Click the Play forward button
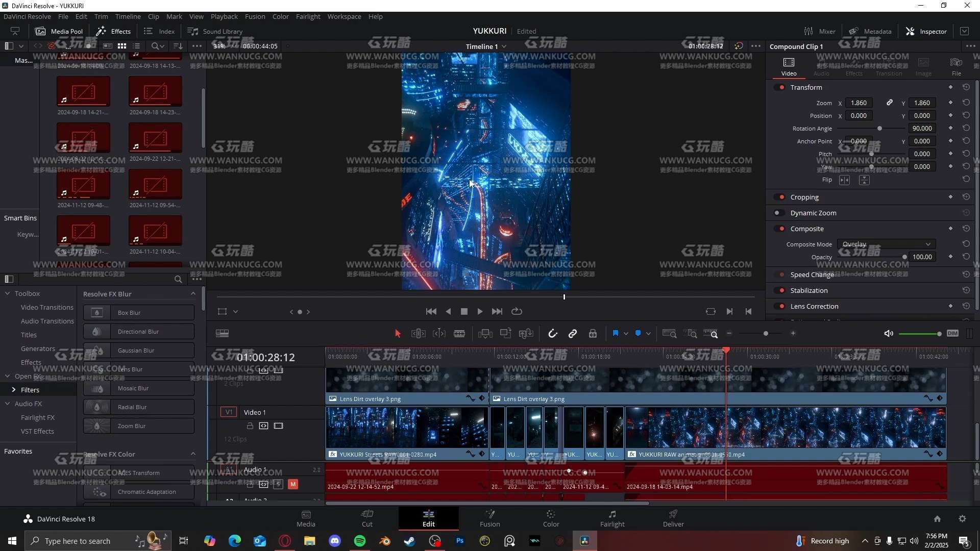980x551 pixels. 480,311
